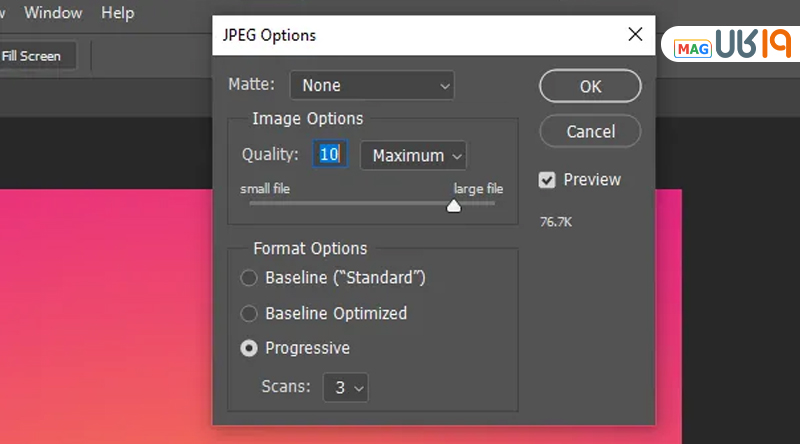Toggle the Preview checkbox
Viewport: 800px width, 444px height.
coord(547,180)
